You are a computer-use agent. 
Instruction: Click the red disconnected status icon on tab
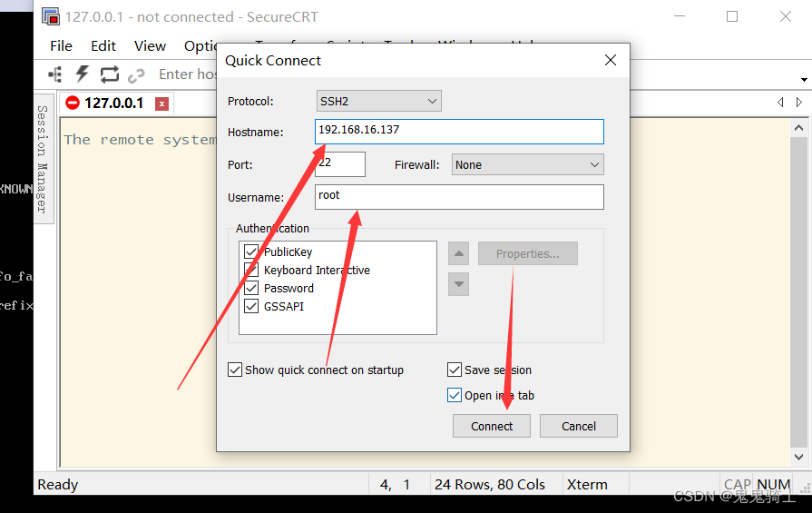point(73,103)
